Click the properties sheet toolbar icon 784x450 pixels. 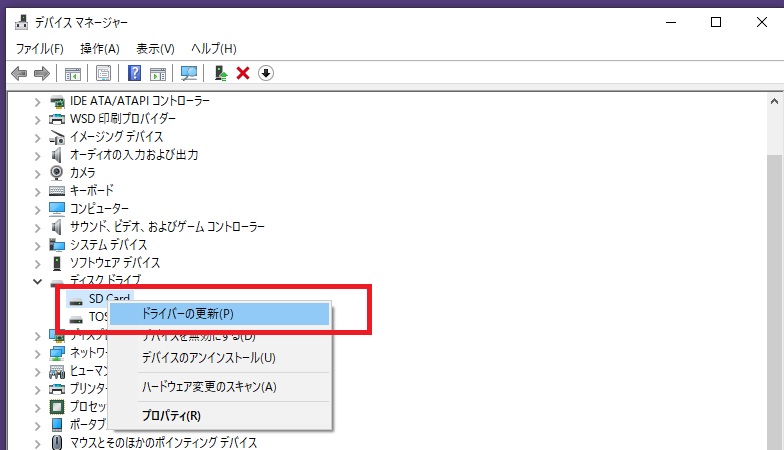click(x=103, y=73)
